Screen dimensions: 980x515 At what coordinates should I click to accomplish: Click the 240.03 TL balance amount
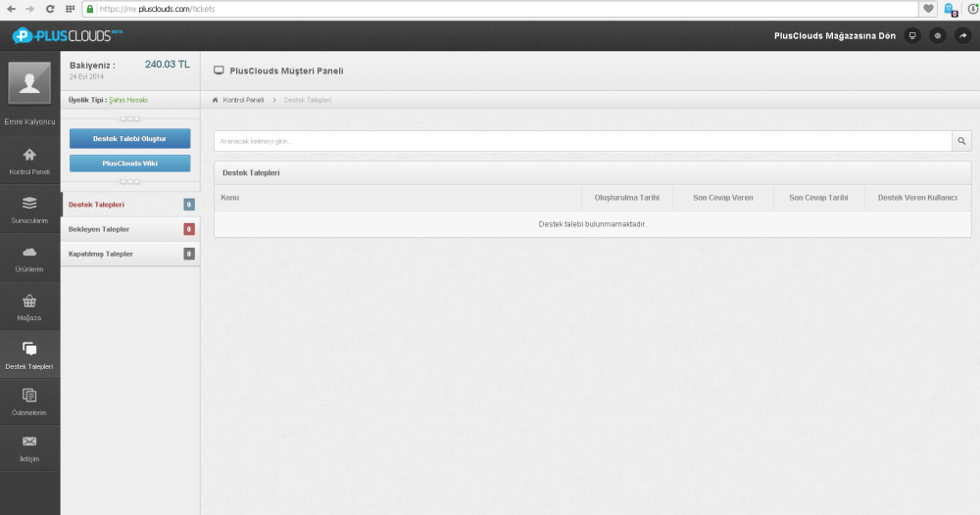pos(168,65)
